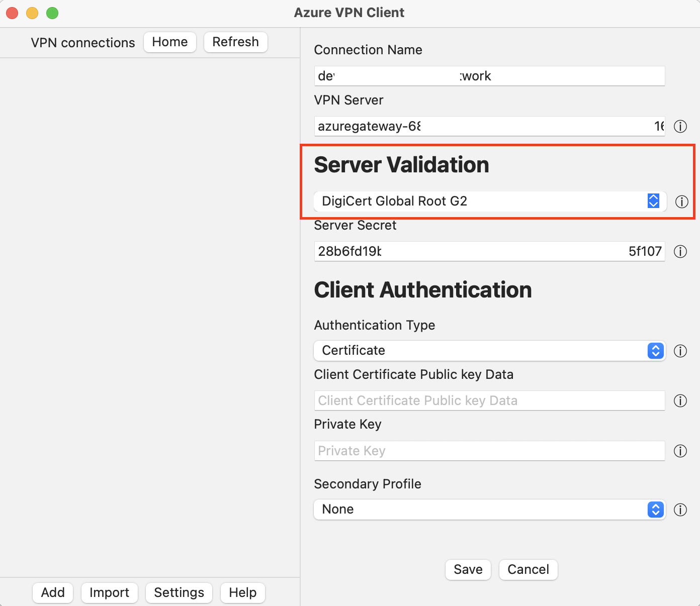Click info icon beside Secondary Profile dropdown

[x=680, y=510]
